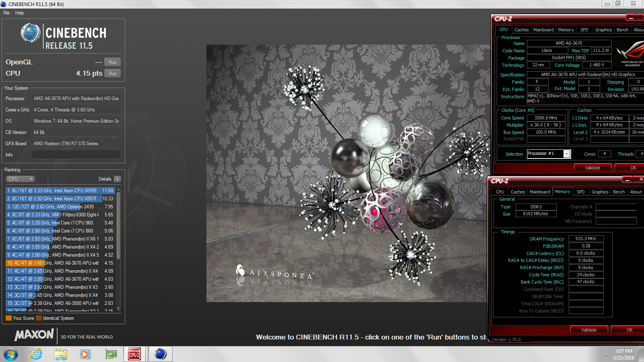
Task: Open the Help menu
Action: click(x=19, y=13)
